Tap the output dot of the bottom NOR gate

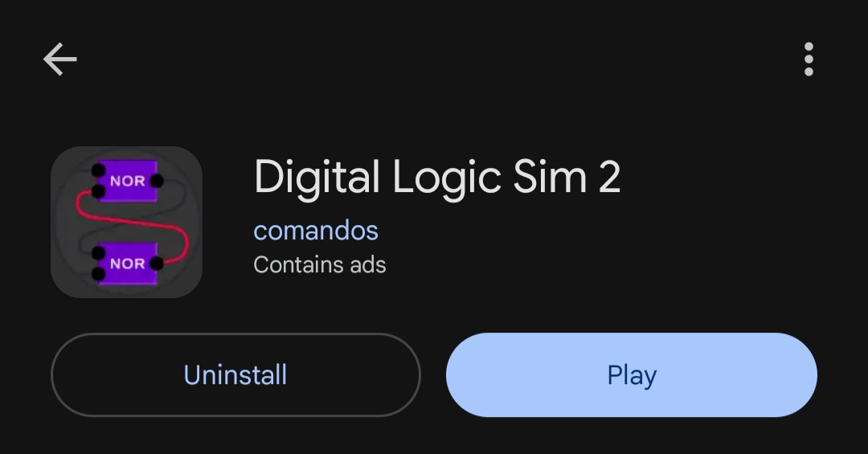click(x=157, y=264)
